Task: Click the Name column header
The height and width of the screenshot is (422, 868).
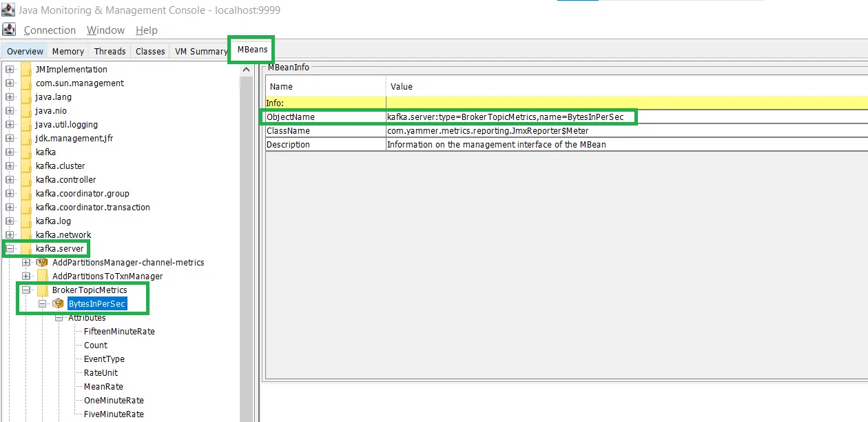Action: [x=325, y=87]
